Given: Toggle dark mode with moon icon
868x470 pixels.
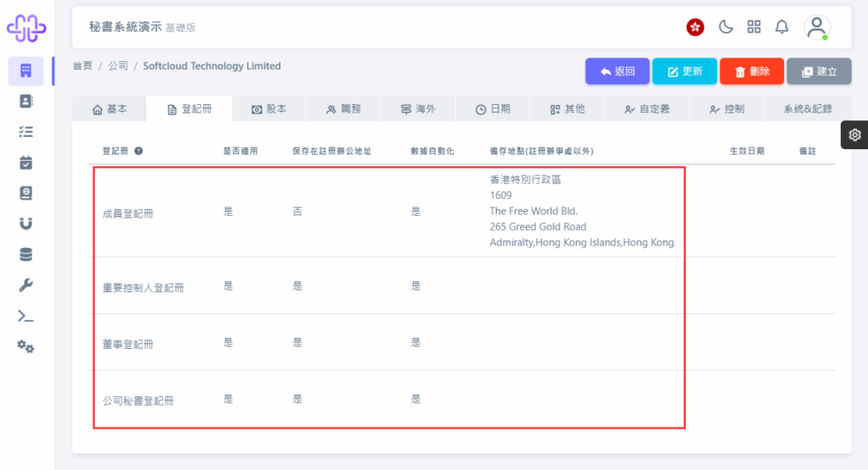Looking at the screenshot, I should click(726, 26).
